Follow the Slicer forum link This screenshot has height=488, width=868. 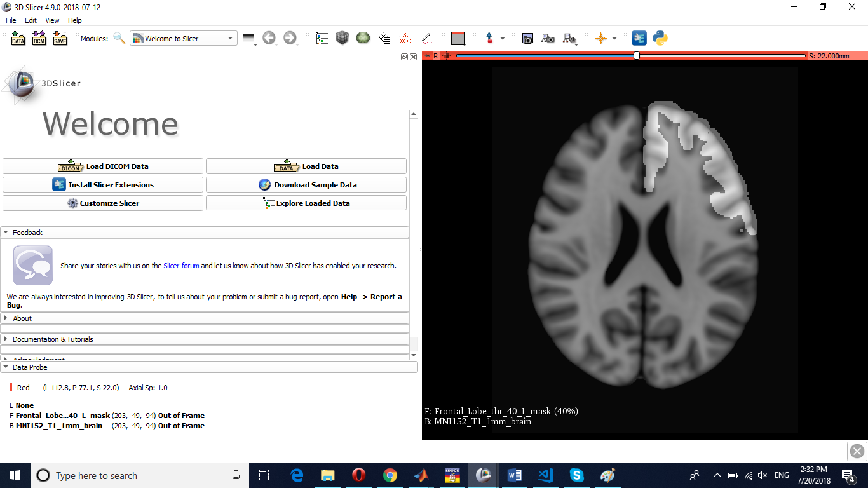[x=181, y=266]
